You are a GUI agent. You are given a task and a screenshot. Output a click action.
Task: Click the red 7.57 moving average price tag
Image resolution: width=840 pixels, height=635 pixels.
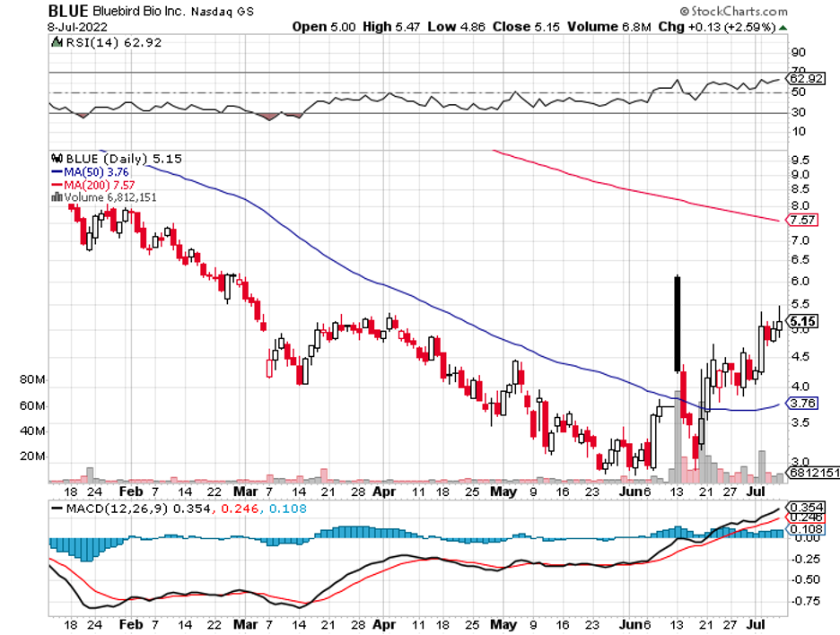pos(802,220)
